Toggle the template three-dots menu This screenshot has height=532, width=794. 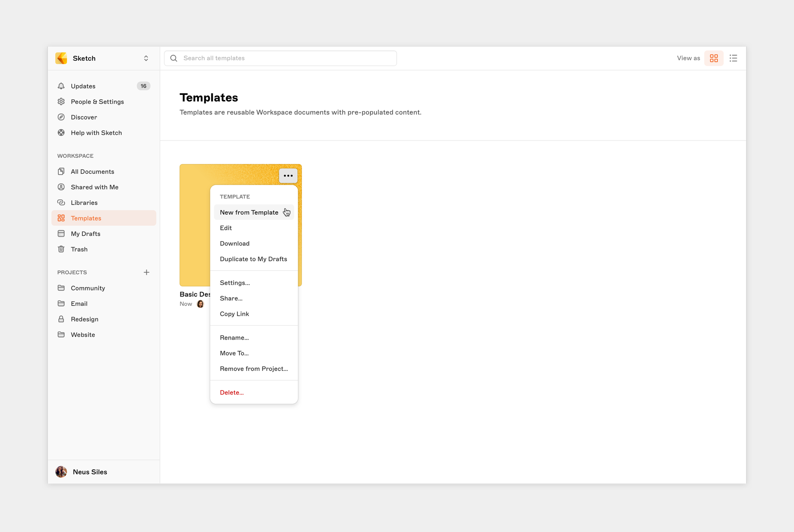pyautogui.click(x=288, y=176)
